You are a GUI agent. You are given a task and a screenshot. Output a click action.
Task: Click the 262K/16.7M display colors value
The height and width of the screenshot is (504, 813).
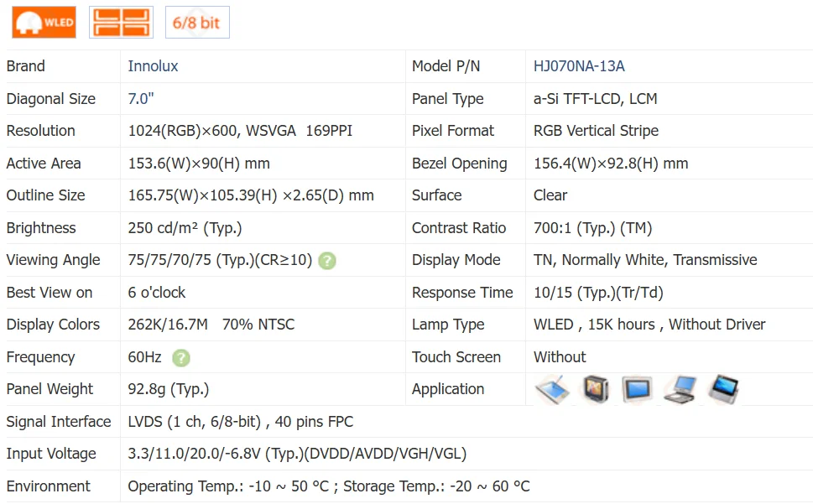[168, 325]
